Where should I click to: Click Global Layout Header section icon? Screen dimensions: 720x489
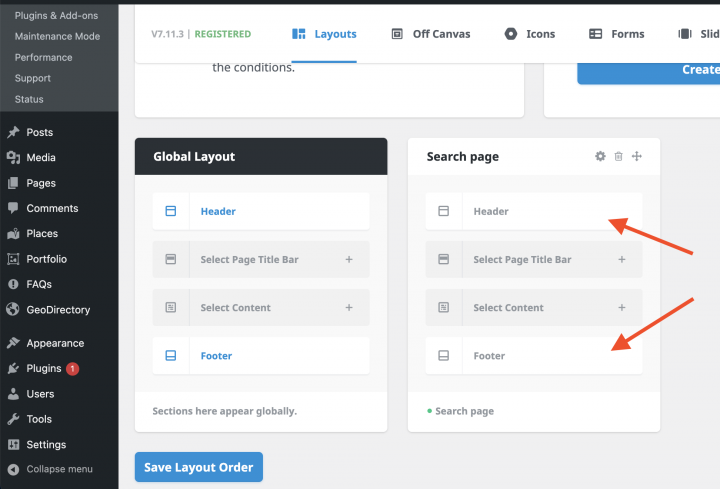pyautogui.click(x=171, y=212)
